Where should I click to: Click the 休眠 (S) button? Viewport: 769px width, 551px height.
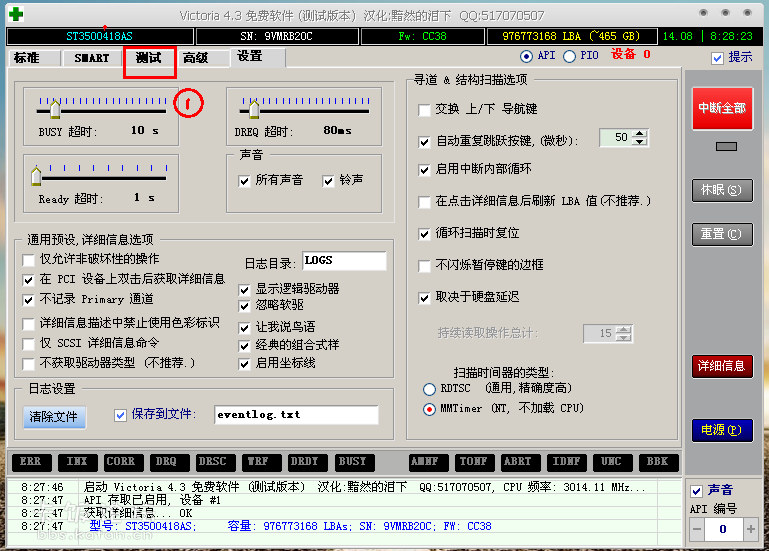[722, 190]
